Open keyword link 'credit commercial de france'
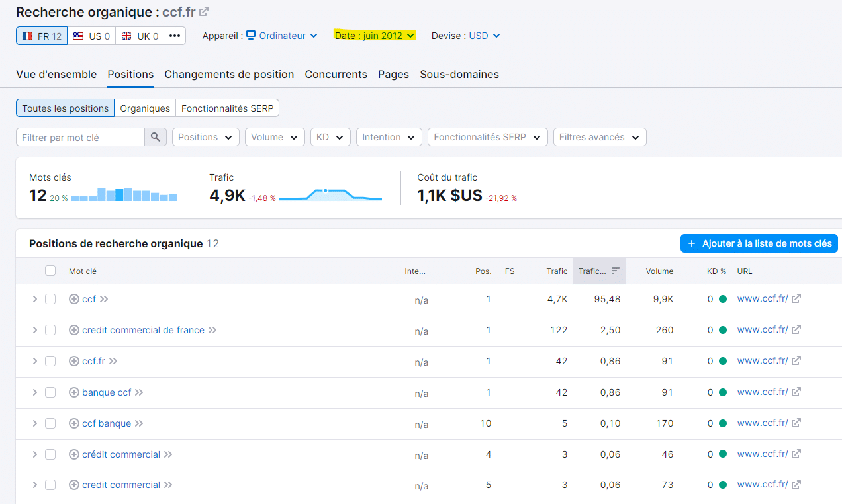842x504 pixels. 144,330
